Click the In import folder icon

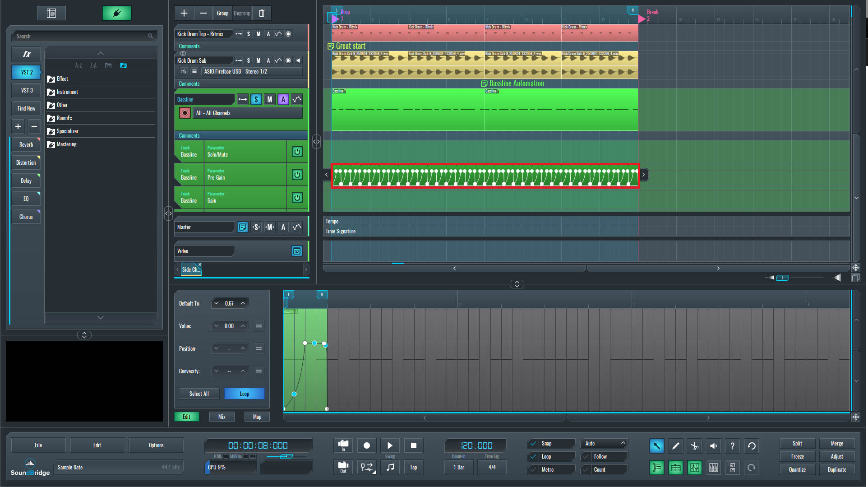pyautogui.click(x=343, y=445)
